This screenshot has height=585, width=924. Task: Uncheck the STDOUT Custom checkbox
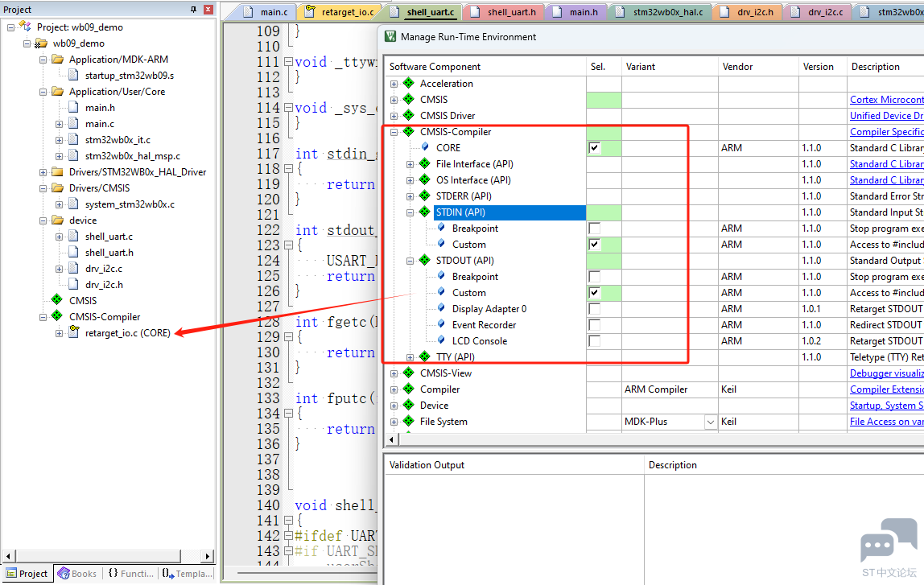coord(595,293)
